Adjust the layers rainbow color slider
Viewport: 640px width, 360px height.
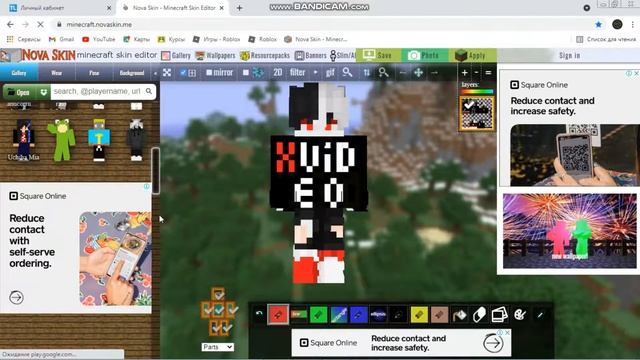pyautogui.click(x=477, y=91)
